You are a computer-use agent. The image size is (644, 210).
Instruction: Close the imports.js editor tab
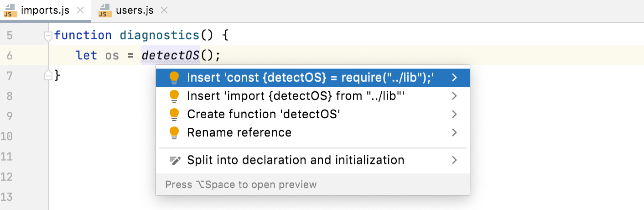[80, 10]
